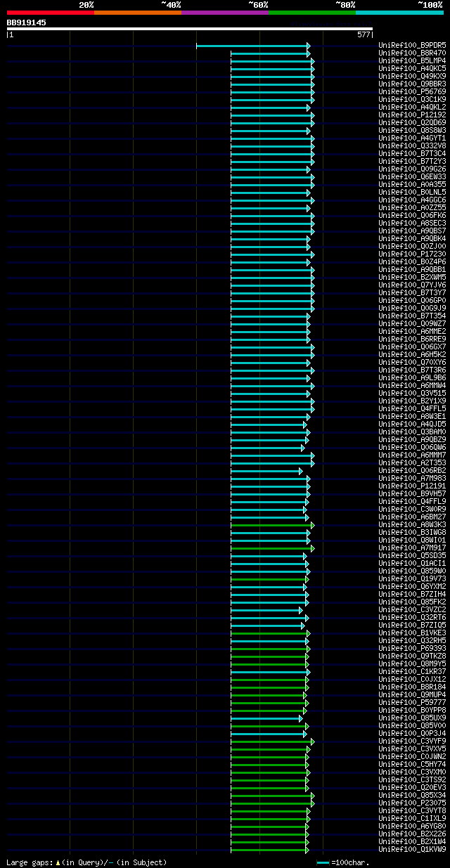
Task: Click the purple ~60% identity legend bar
Action: click(x=224, y=12)
